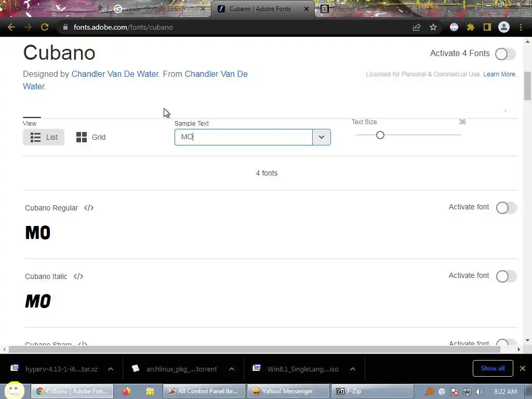Click the vertical scrollbar thumb

527,86
